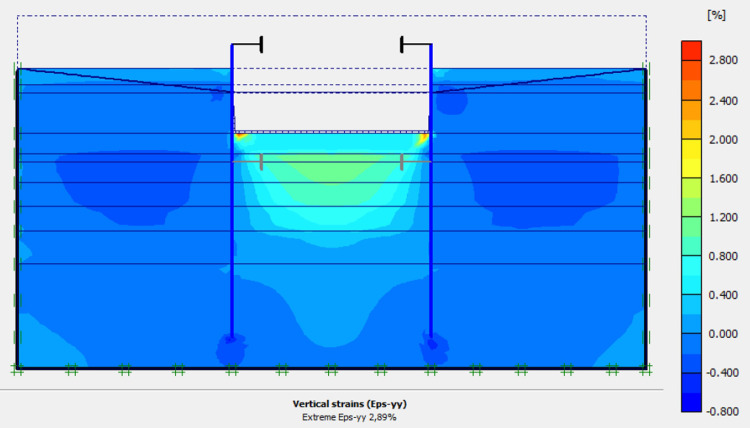This screenshot has height=428, width=750.
Task: Click the 2.400 legend value
Action: [723, 101]
